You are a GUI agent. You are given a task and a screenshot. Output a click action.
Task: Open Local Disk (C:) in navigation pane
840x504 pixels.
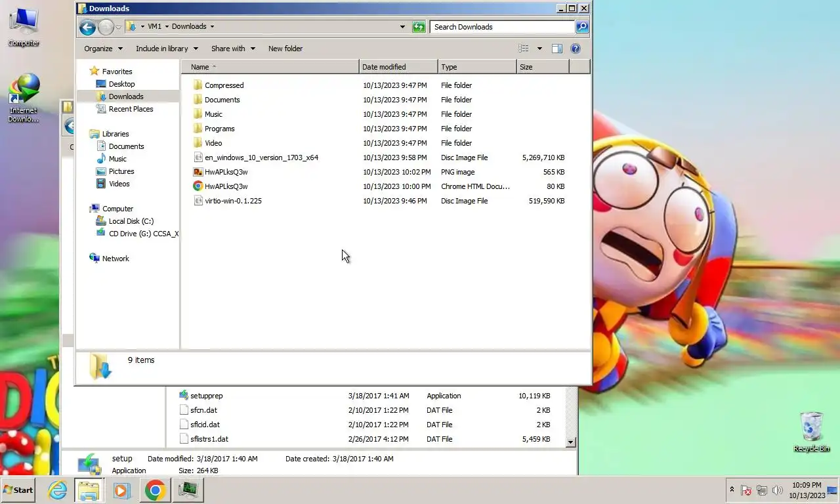131,221
